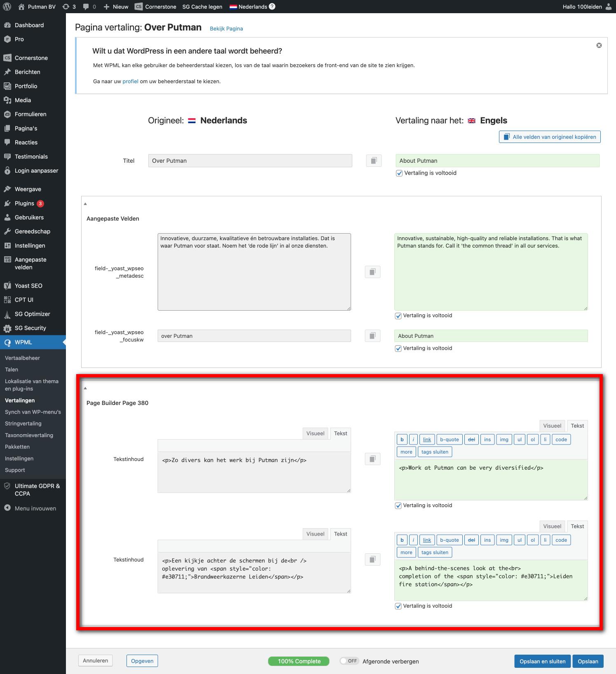Switch first translation editor to the Visueel tab
Image resolution: width=616 pixels, height=674 pixels.
552,426
